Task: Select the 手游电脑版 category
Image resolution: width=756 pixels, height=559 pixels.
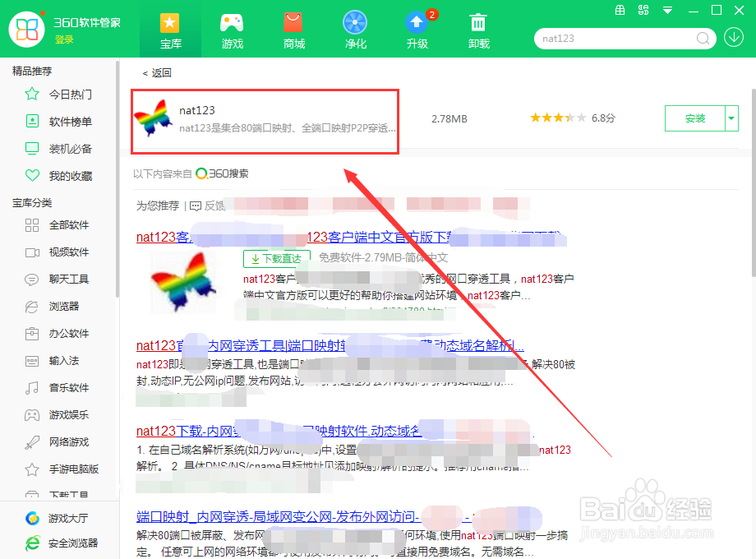Action: click(74, 469)
